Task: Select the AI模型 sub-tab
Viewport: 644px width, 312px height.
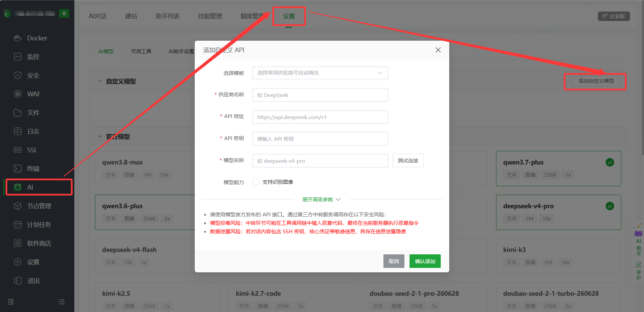Action: click(106, 52)
